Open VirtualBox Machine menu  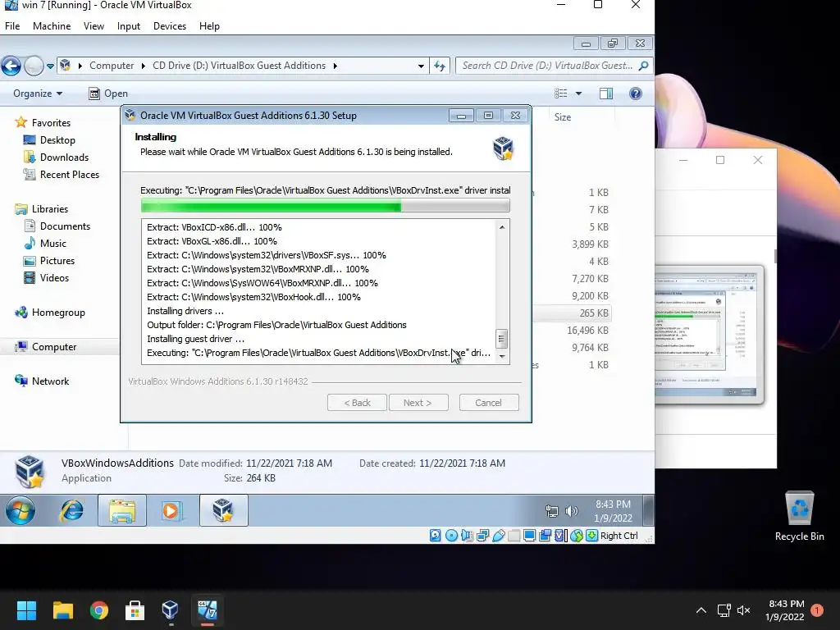(x=52, y=26)
